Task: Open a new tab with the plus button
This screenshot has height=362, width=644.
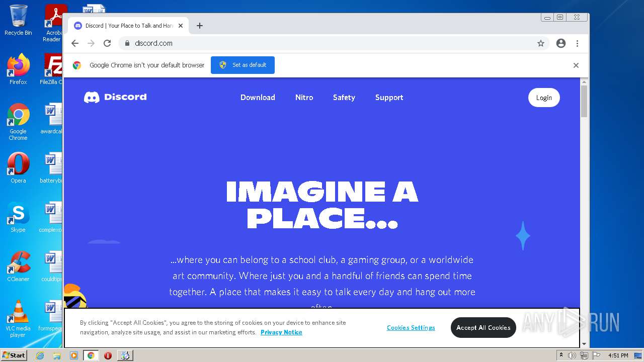Action: (200, 26)
